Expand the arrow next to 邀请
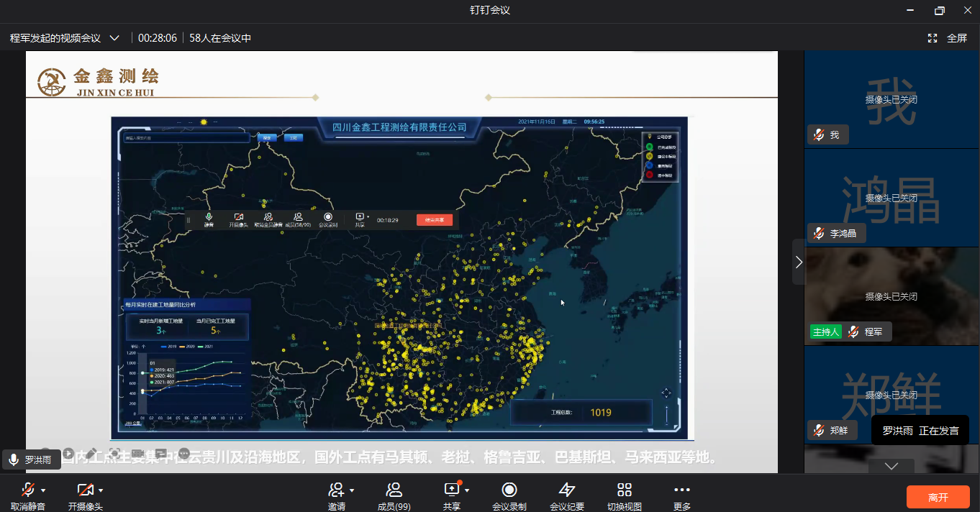 352,490
